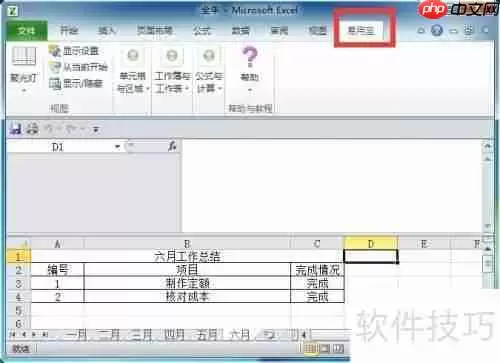The width and height of the screenshot is (500, 363).
Task: Open the 数据 (Data) ribbon tab
Action: point(240,31)
